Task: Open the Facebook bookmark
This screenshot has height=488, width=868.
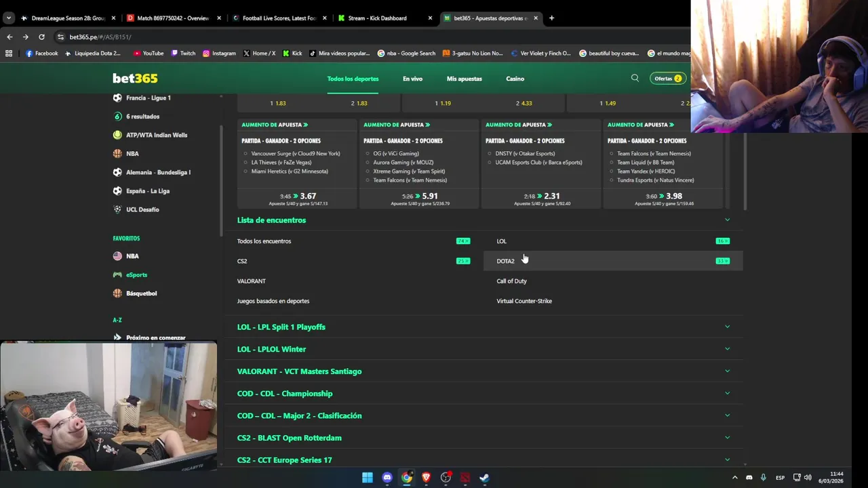Action: (41, 53)
